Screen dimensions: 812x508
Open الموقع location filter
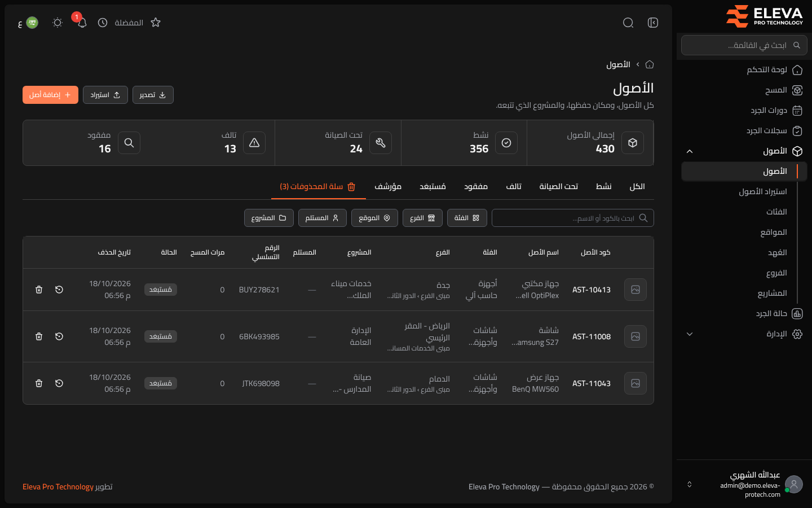point(374,218)
